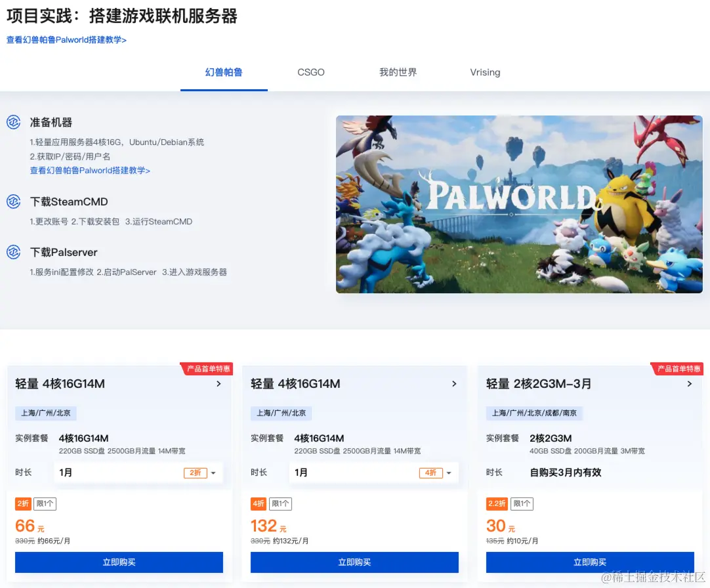Click the 上海/广州/北京/成都/南京 region tag
This screenshot has width=710, height=588.
point(534,413)
